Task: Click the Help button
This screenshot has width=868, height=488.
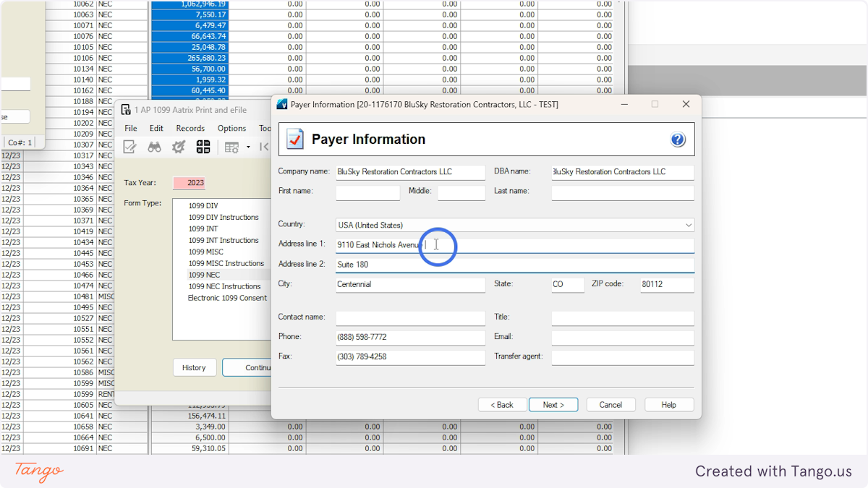Action: tap(668, 404)
